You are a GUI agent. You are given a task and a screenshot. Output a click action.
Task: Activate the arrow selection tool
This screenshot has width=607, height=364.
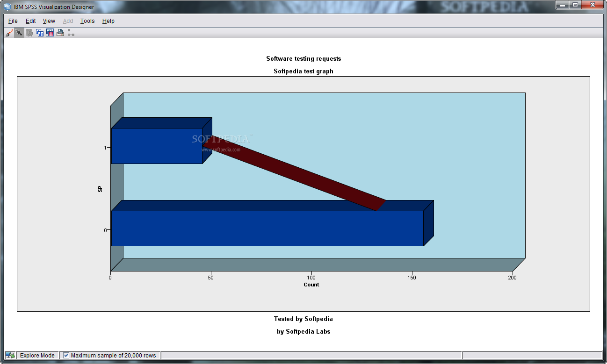19,33
